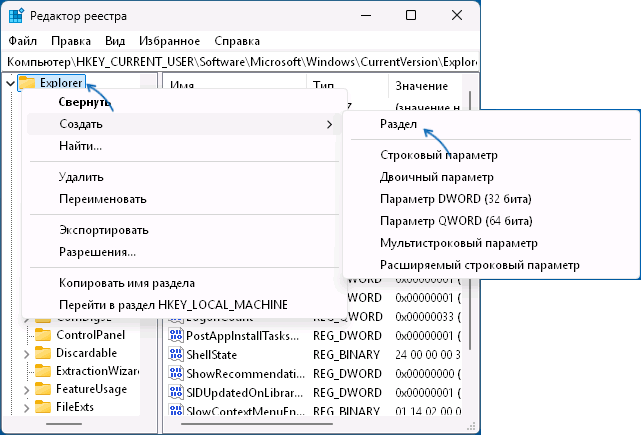Minimize the Registry Editor window

coord(366,16)
